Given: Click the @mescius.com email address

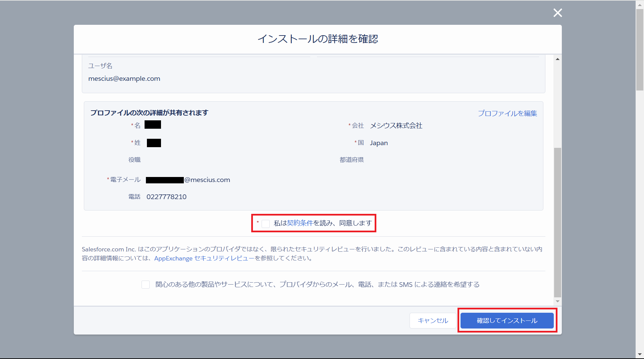Looking at the screenshot, I should coord(207,180).
